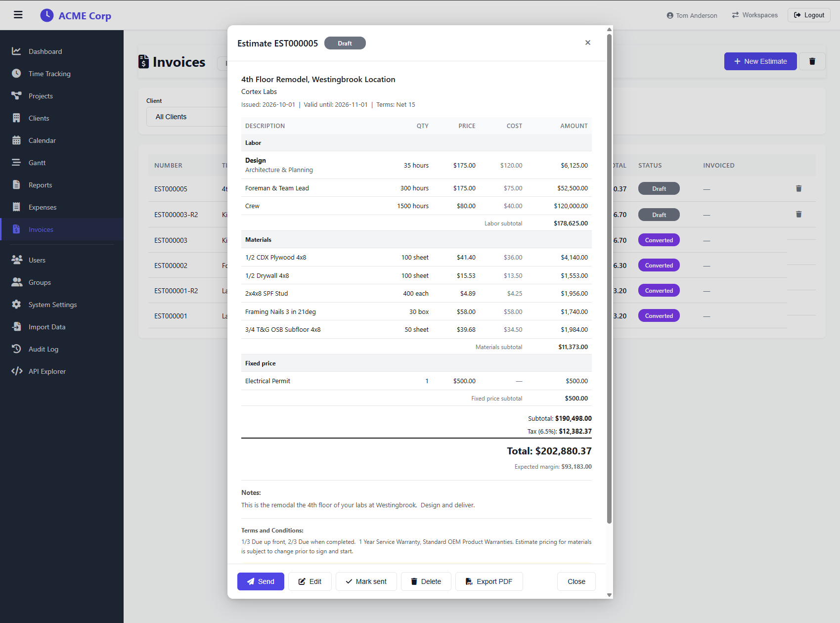Click the Import Data sidebar icon
Screen dimensions: 840x623
click(x=16, y=327)
